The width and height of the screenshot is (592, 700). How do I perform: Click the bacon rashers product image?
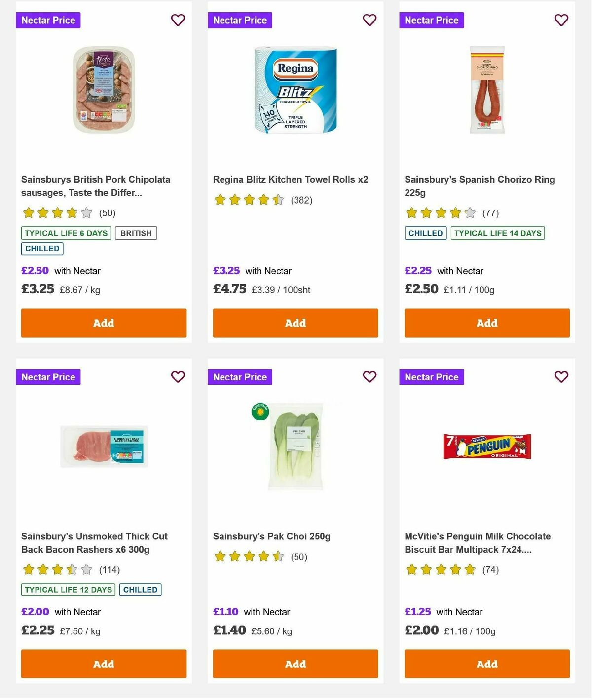coord(104,446)
